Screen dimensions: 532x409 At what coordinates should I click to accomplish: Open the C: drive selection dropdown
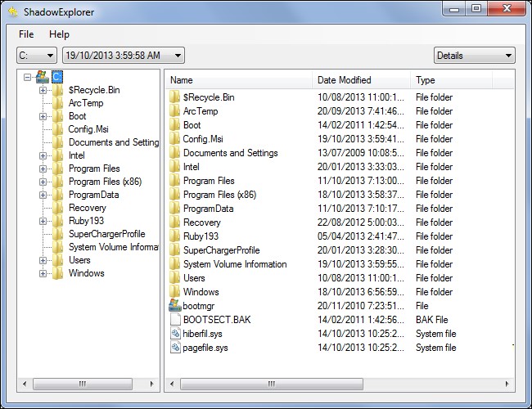click(37, 56)
